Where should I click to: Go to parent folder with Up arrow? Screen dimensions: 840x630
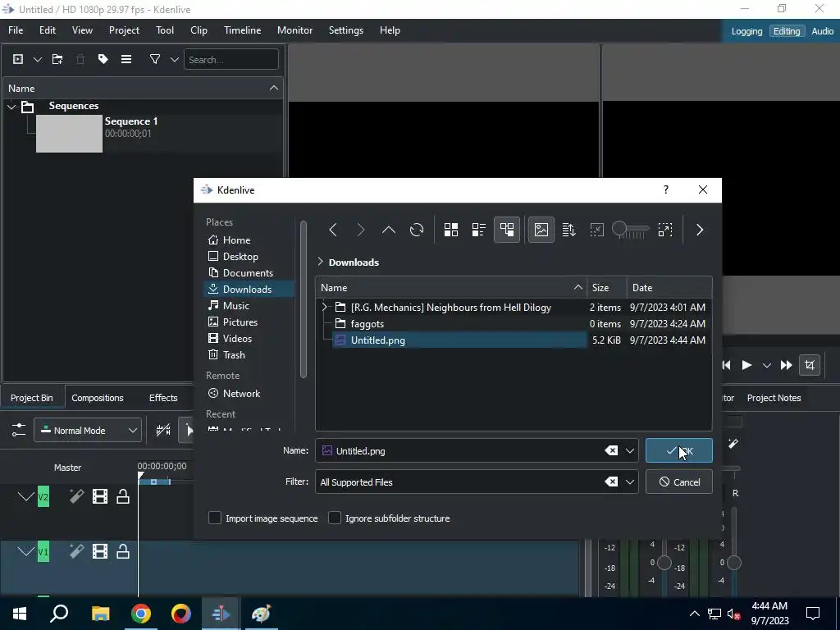point(388,230)
